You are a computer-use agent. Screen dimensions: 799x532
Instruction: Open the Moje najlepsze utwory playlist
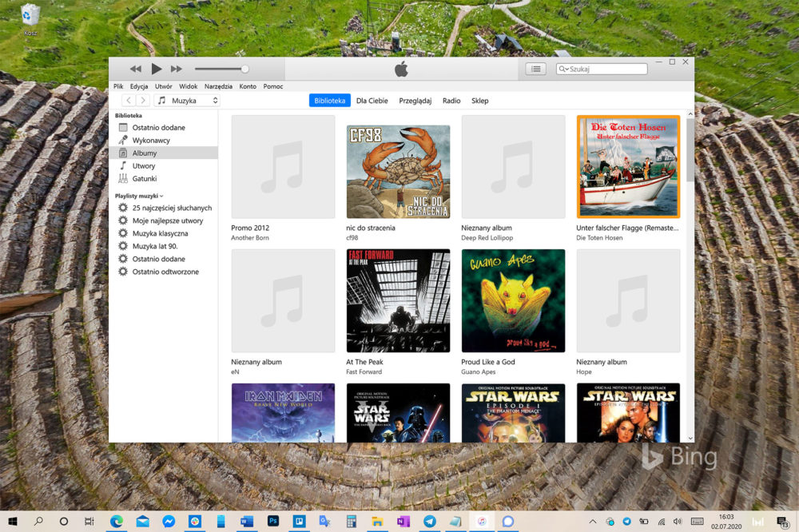[x=164, y=220]
